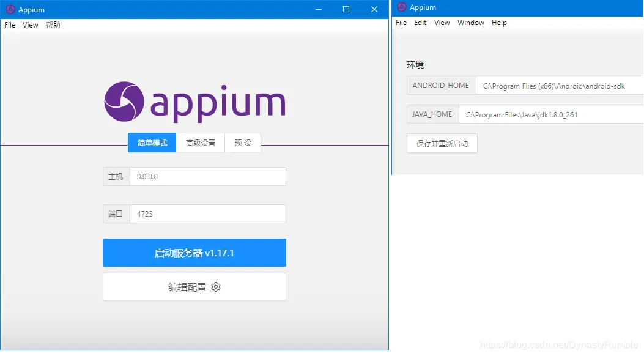Open the Help menu in right window

tap(499, 23)
